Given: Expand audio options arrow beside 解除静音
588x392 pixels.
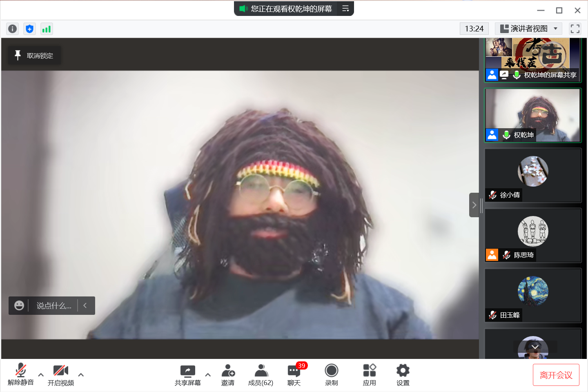Looking at the screenshot, I should point(41,374).
